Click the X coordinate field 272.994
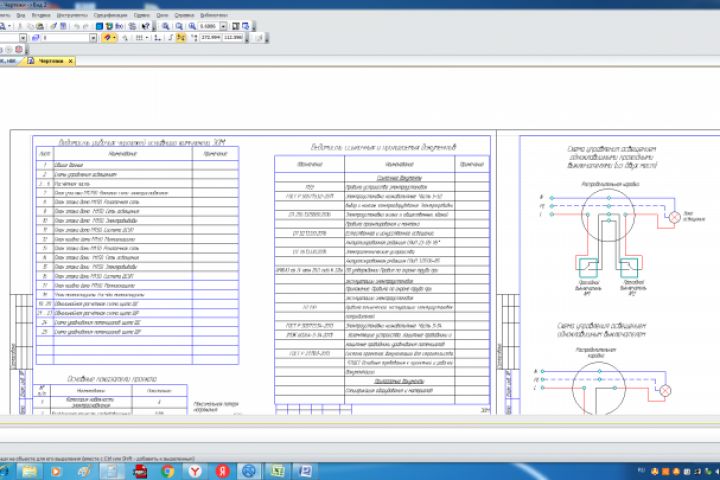The image size is (720, 480). [210, 37]
